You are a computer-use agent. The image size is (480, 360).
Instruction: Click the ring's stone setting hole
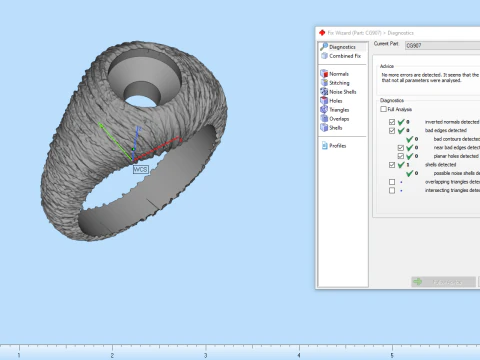[x=144, y=78]
